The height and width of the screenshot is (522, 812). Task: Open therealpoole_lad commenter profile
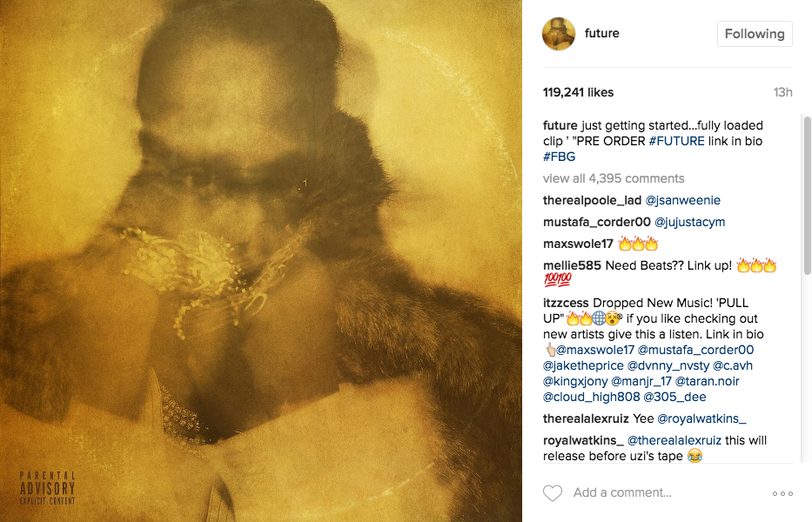click(x=592, y=200)
